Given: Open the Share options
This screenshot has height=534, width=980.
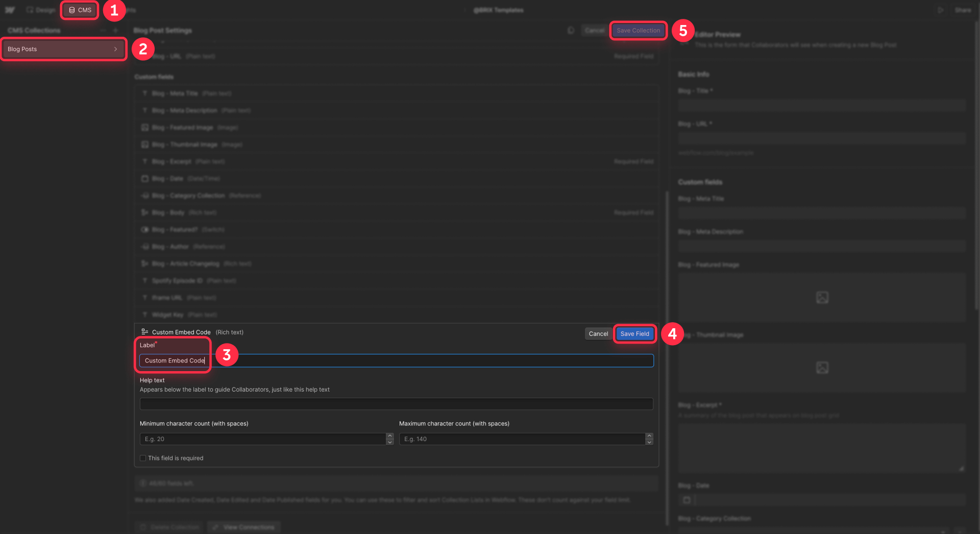Looking at the screenshot, I should click(x=963, y=10).
